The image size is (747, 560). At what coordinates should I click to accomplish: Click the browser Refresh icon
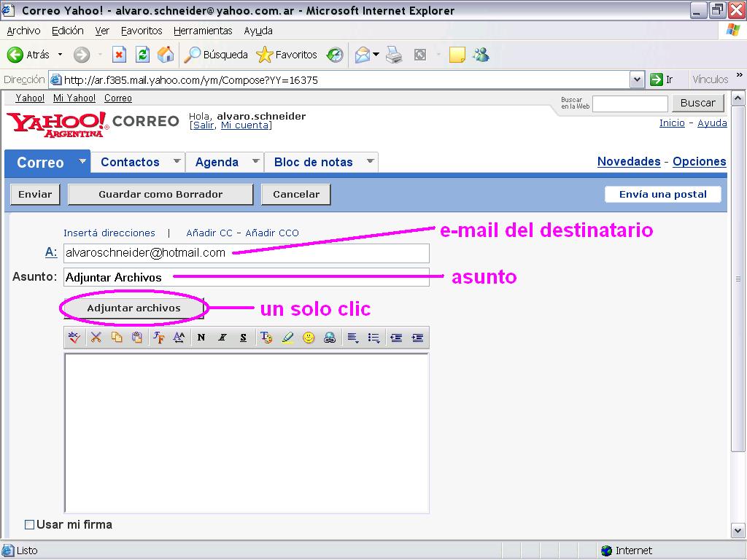(142, 55)
